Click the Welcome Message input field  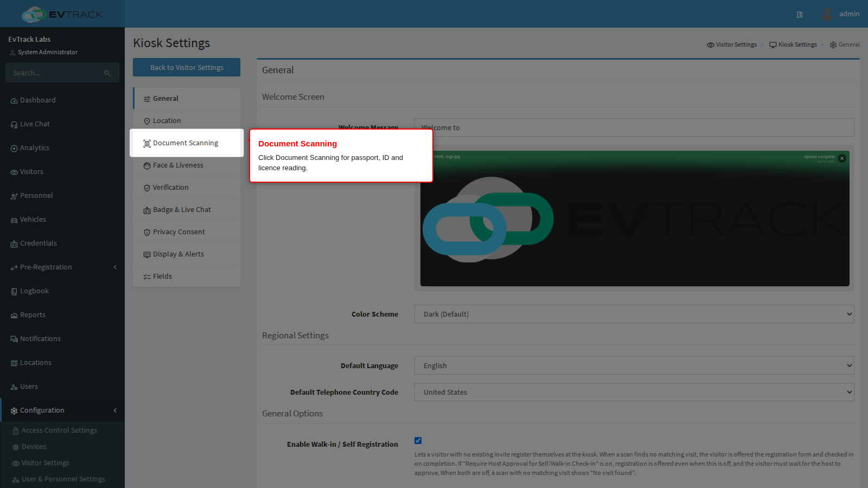[634, 127]
